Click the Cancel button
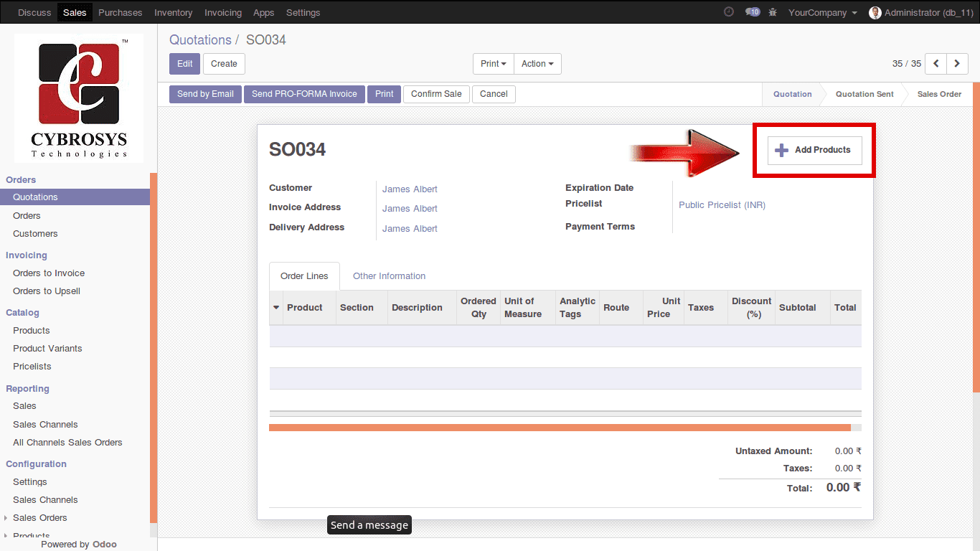Image resolution: width=980 pixels, height=551 pixels. point(494,94)
